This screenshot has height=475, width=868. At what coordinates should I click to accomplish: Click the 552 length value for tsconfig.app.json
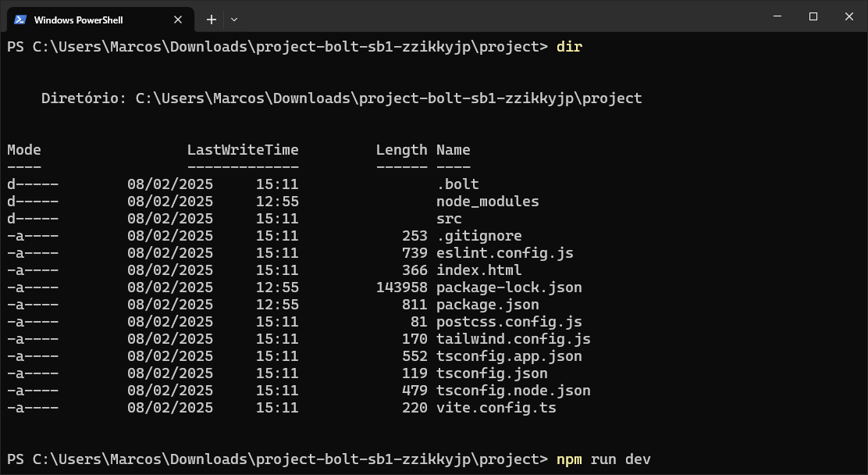tap(414, 355)
